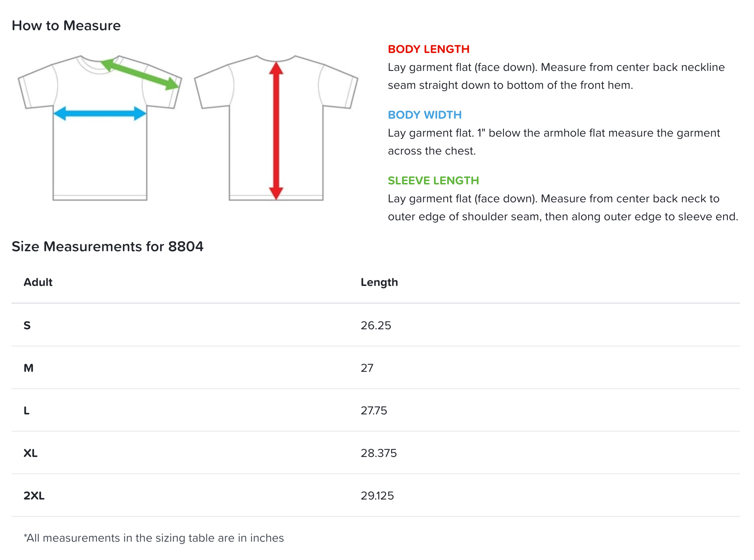Click the How to Measure heading
The height and width of the screenshot is (560, 754).
pyautogui.click(x=66, y=26)
